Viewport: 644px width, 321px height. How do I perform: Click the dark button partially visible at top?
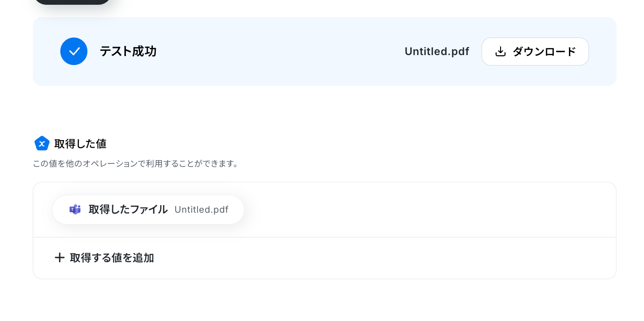pyautogui.click(x=72, y=2)
